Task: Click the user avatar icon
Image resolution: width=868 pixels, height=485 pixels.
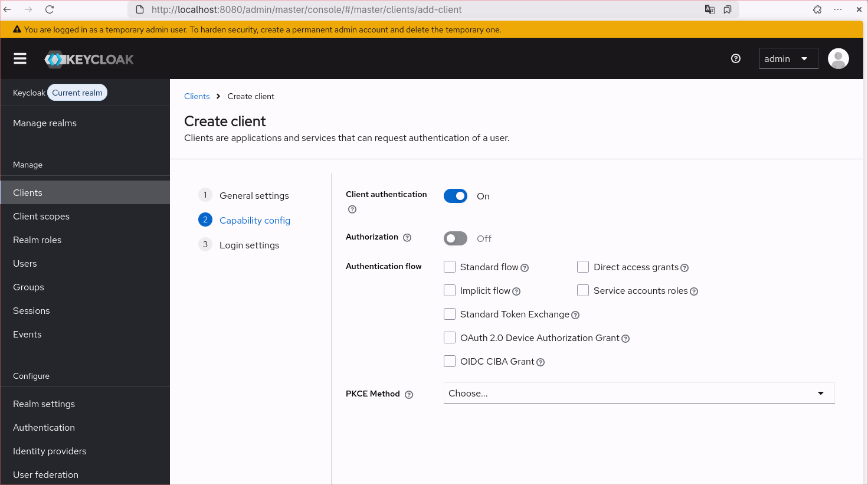Action: click(838, 58)
